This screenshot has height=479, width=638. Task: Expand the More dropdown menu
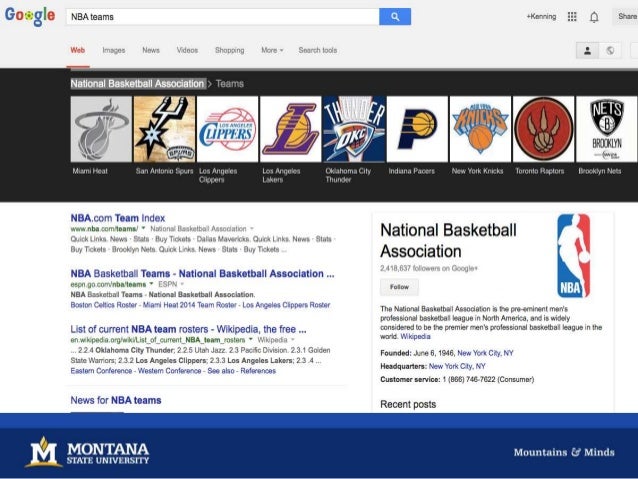(x=272, y=50)
